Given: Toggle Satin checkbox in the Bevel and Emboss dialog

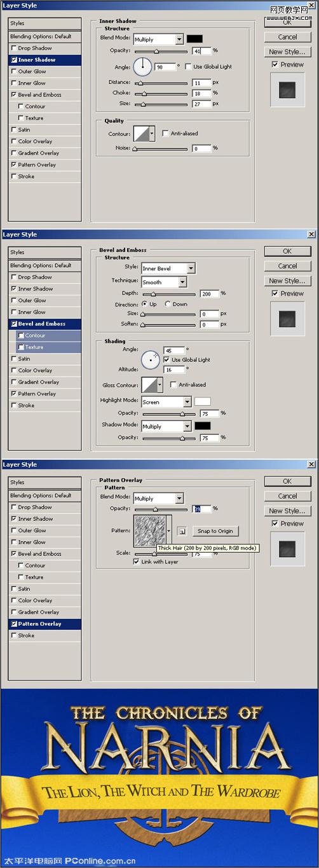Looking at the screenshot, I should 14,359.
